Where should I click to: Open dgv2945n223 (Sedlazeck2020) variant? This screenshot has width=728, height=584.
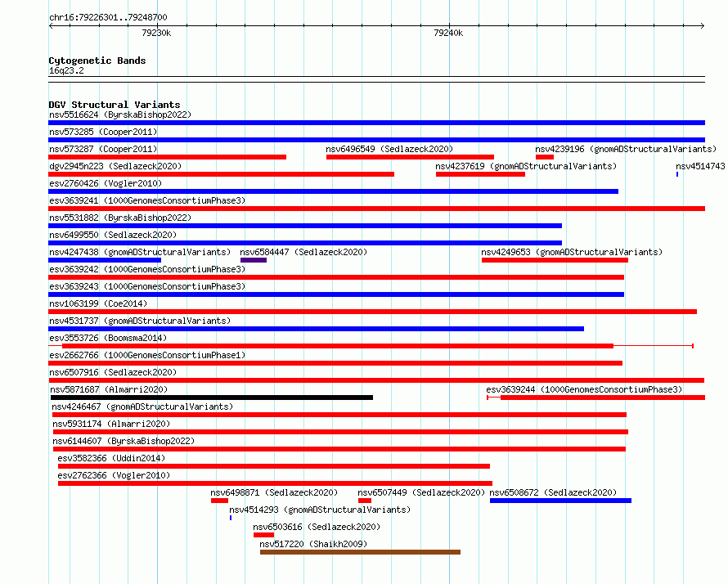tap(115, 166)
